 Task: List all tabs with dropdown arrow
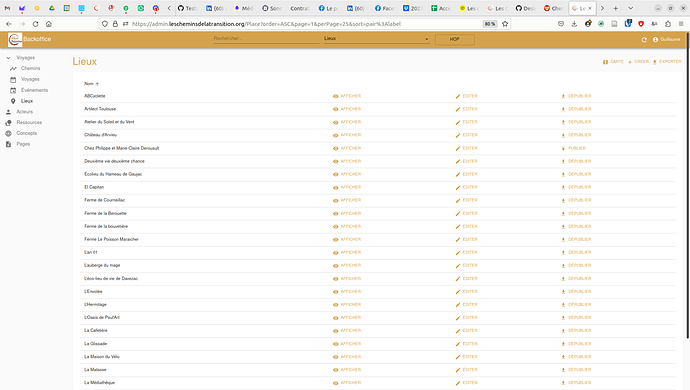[x=631, y=8]
